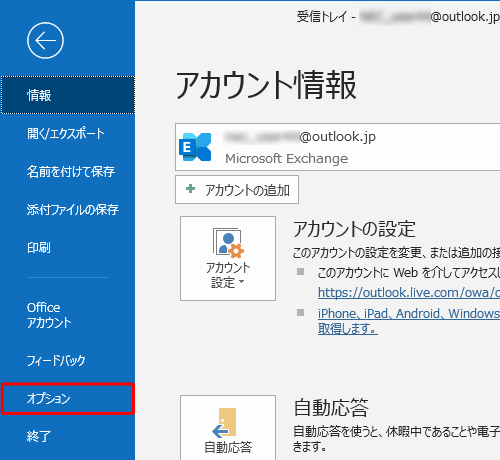Click the back arrow circle icon

(45, 41)
